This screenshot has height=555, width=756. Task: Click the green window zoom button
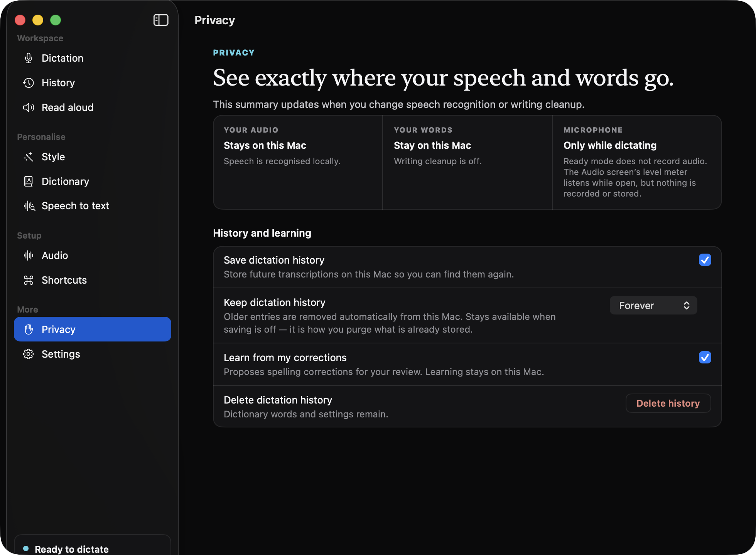point(56,20)
